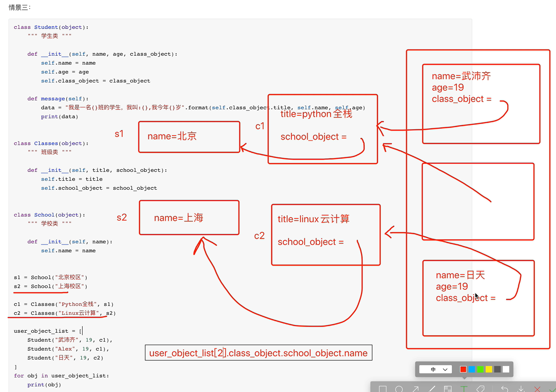Select the mosaic blur tool
Screen dimensions: 556x392
[x=448, y=389]
